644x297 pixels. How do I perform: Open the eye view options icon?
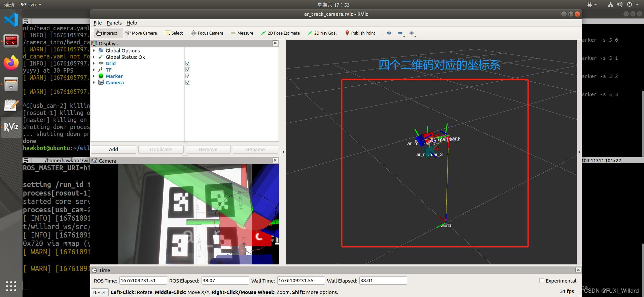(412, 33)
